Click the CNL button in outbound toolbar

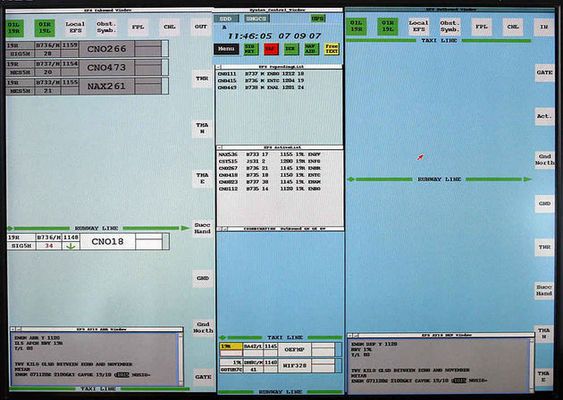tap(513, 27)
